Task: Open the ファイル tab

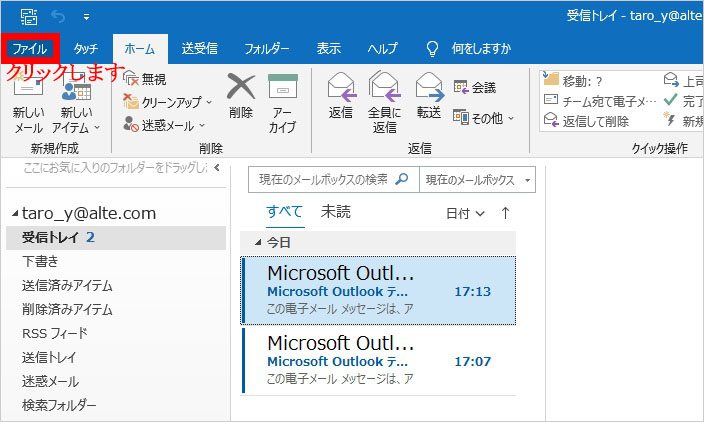Action: point(30,48)
